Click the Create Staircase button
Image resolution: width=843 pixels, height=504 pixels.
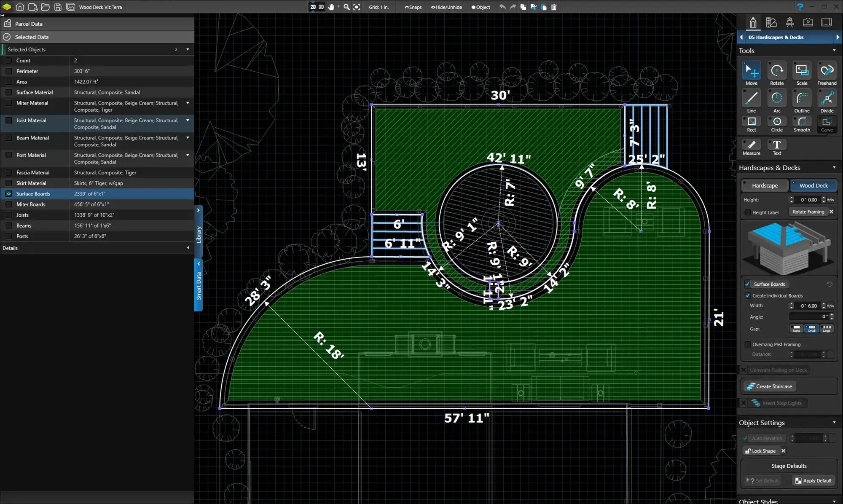tap(769, 386)
